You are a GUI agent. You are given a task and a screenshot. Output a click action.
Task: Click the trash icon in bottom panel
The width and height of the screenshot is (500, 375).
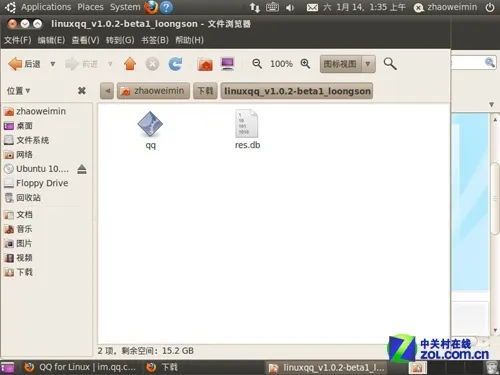click(x=491, y=368)
